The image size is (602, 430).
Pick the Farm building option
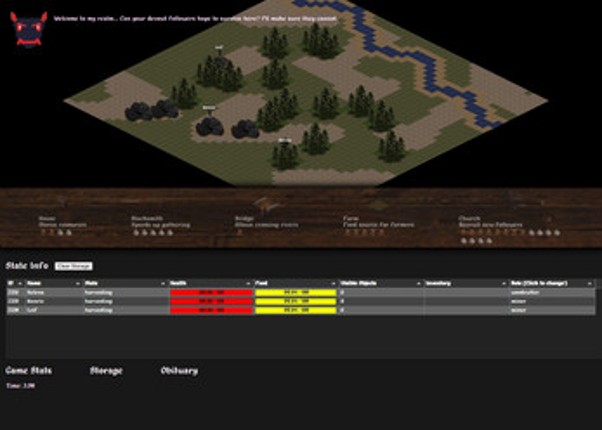pos(351,218)
